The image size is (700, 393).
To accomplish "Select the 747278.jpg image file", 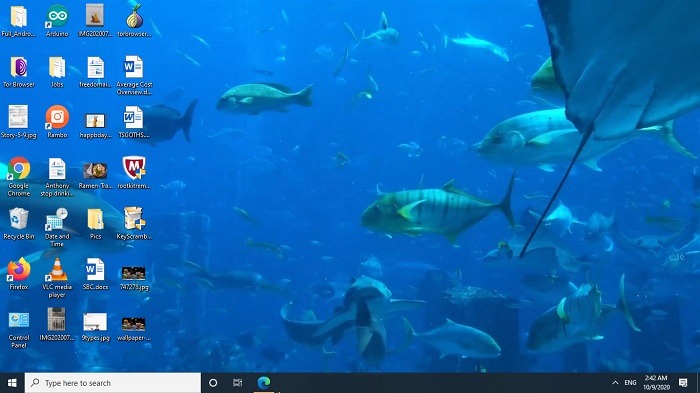I will point(133,273).
